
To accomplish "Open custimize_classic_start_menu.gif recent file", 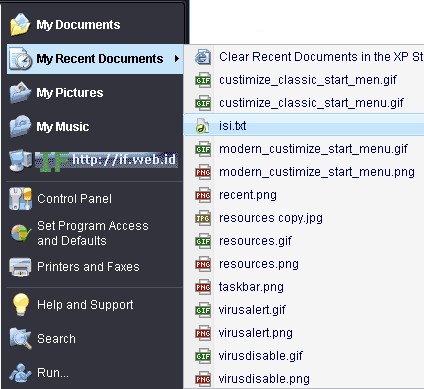I will tap(304, 103).
